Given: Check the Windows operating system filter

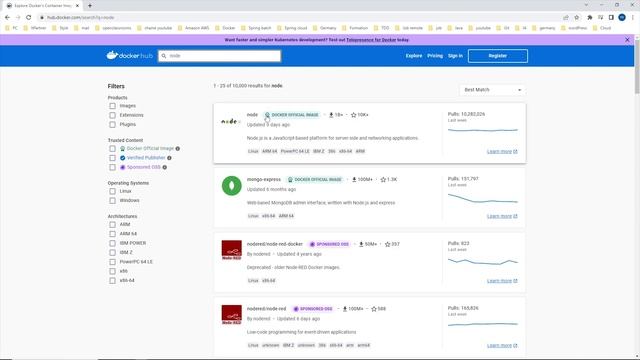Looking at the screenshot, I should click(112, 200).
